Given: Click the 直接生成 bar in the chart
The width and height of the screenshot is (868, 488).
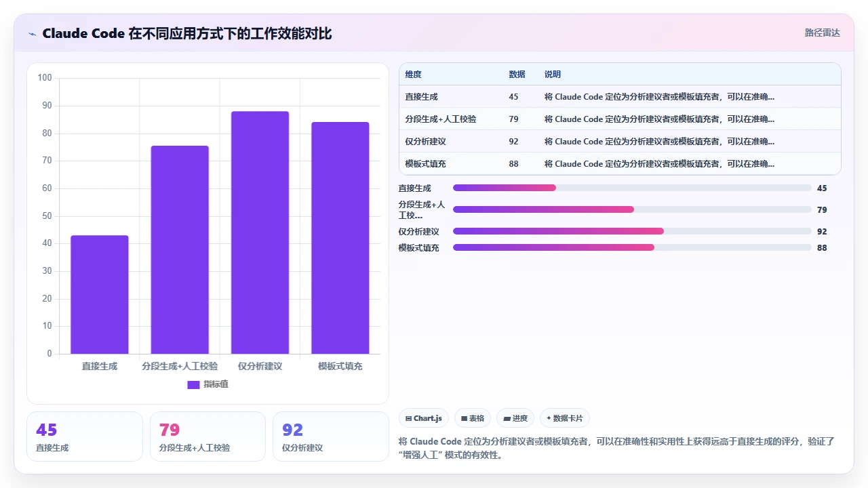Looking at the screenshot, I should coord(100,294).
